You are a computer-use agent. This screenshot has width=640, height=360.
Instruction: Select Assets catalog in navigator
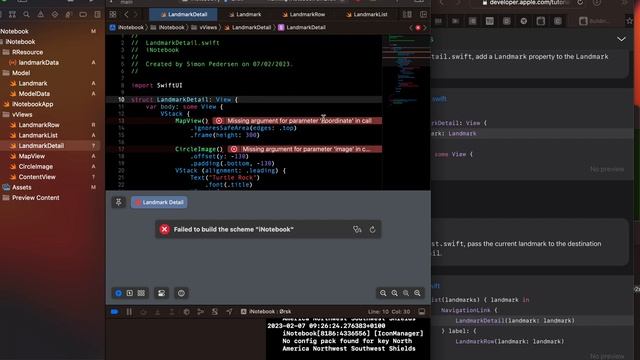click(22, 187)
